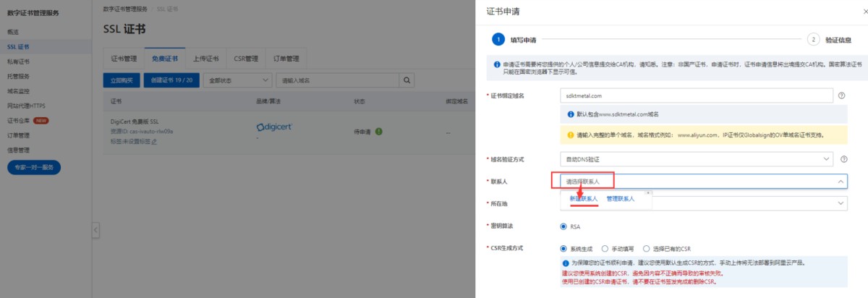This screenshot has height=298, width=868.
Task: Click step 2 circle 验证信息
Action: point(813,40)
